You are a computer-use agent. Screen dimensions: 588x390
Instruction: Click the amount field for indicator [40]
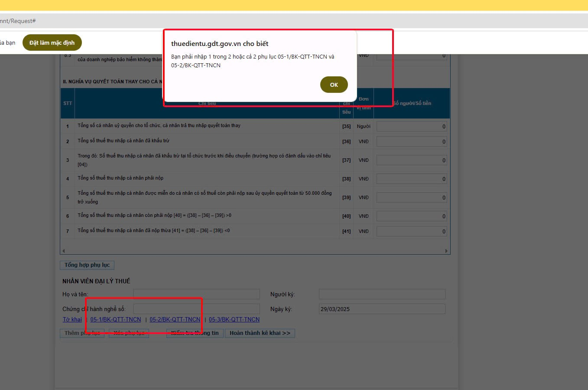click(411, 216)
